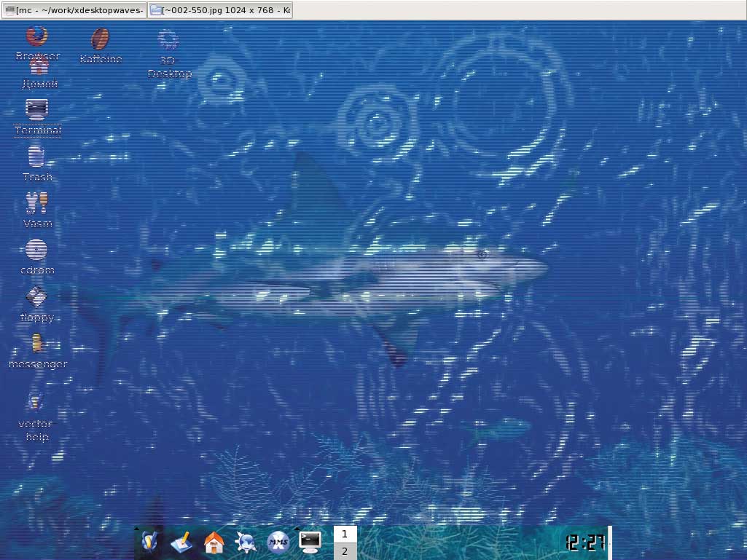This screenshot has height=560, width=747.
Task: Open the 3D Desktop icon
Action: coord(168,41)
